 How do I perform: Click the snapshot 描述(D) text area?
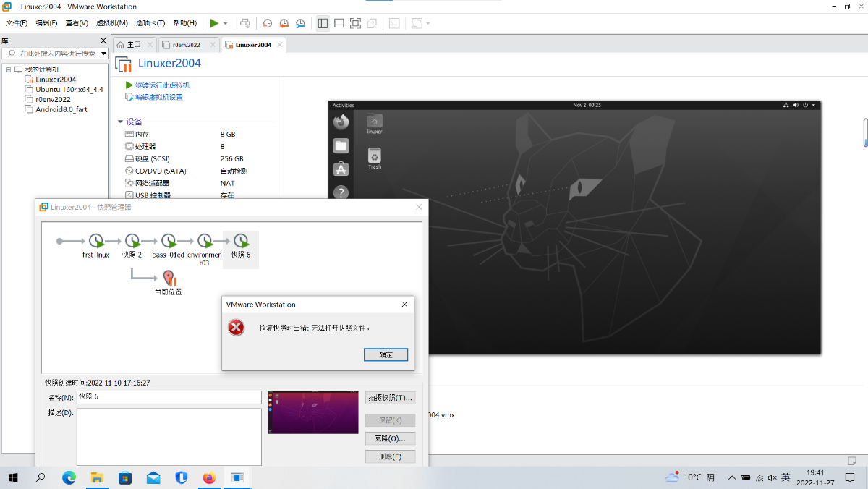pyautogui.click(x=169, y=437)
